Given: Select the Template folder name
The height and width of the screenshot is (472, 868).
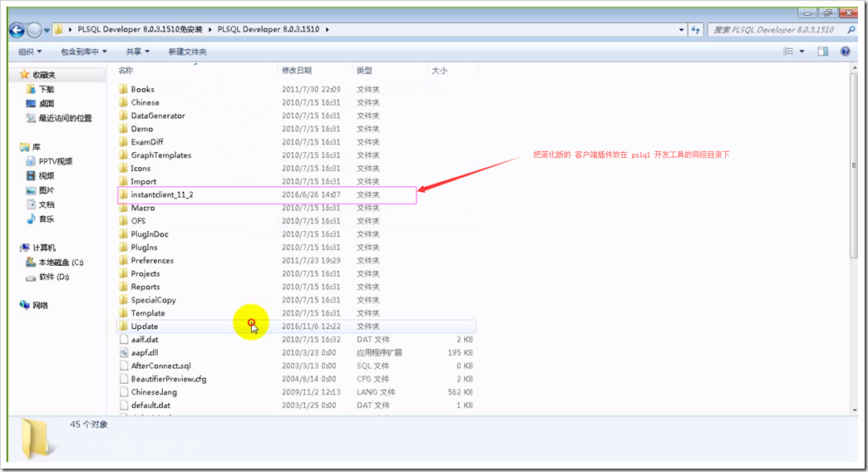Looking at the screenshot, I should point(148,313).
